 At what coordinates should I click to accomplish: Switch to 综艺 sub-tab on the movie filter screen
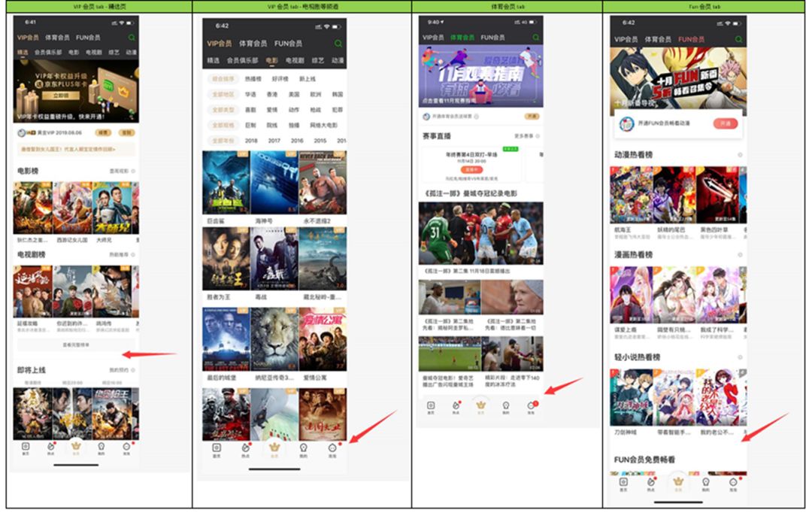pyautogui.click(x=317, y=61)
